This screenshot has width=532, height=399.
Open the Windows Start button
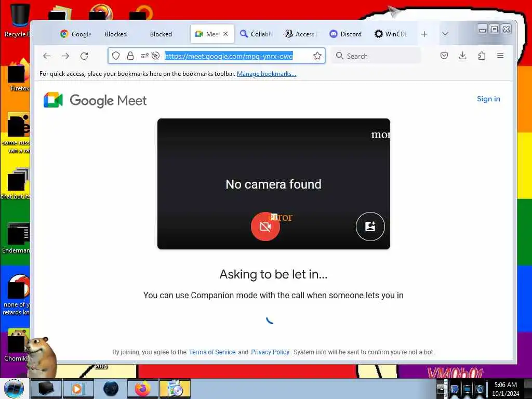14,389
